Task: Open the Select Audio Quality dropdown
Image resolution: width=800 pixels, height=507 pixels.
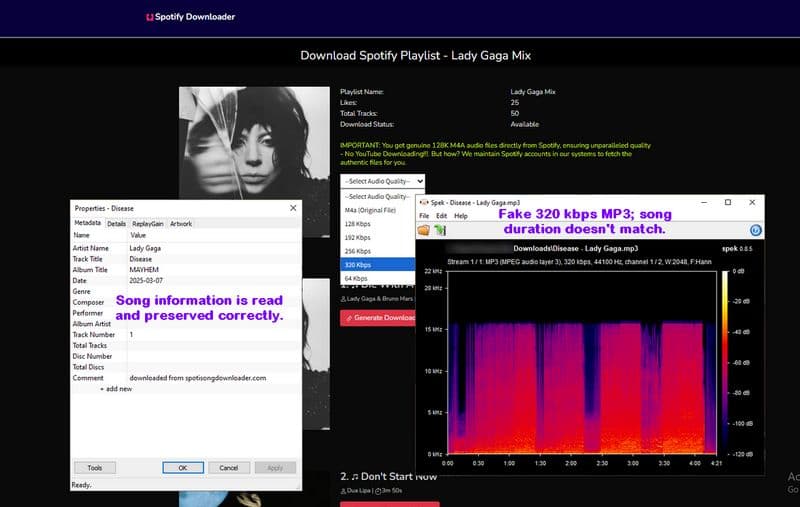Action: tap(383, 181)
